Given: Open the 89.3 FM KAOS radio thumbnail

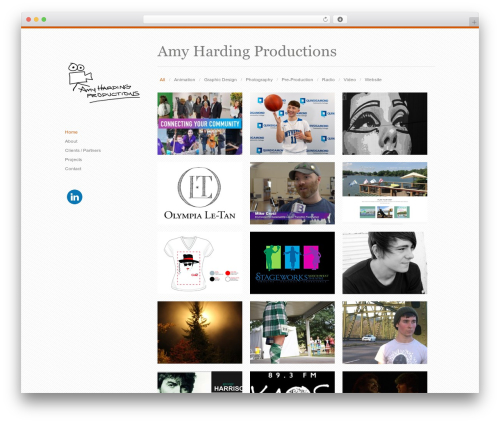Looking at the screenshot, I should tap(292, 382).
